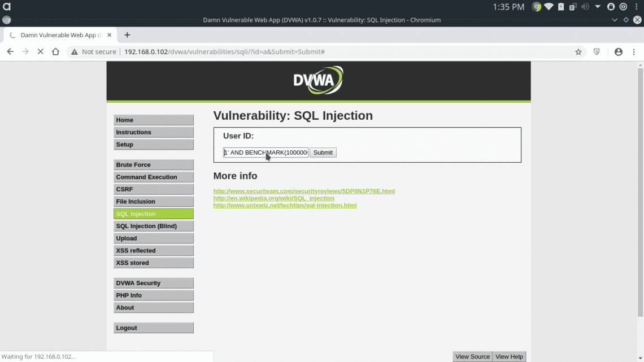Image resolution: width=644 pixels, height=362 pixels.
Task: Open the Chromium profile account icon
Action: point(619,52)
